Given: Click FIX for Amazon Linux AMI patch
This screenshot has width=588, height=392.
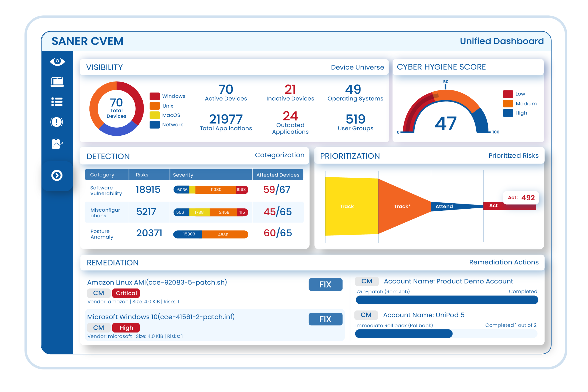Looking at the screenshot, I should tap(325, 285).
